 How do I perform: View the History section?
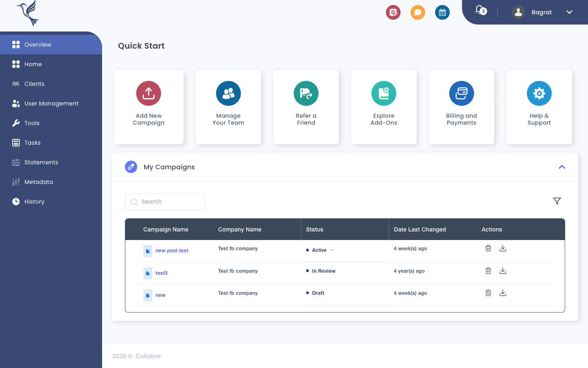(x=34, y=202)
